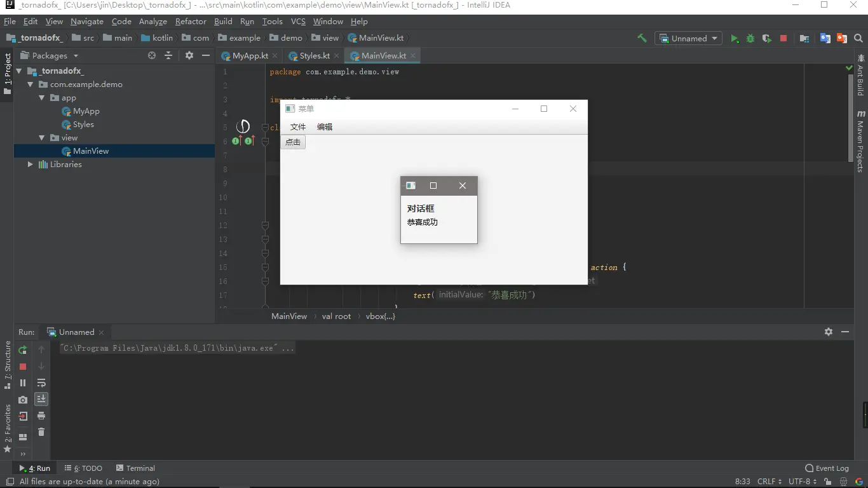868x488 pixels.
Task: Switch to the MyApp.kt editor tab
Action: 250,55
